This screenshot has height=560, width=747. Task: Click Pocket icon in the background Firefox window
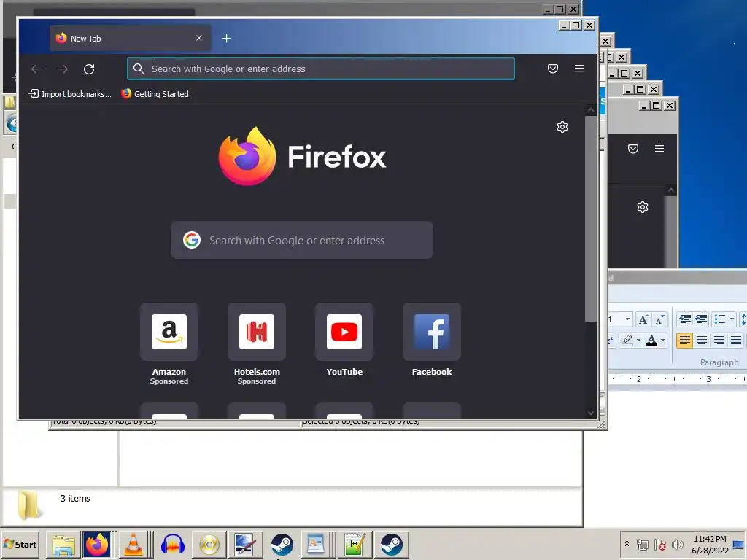tap(633, 149)
